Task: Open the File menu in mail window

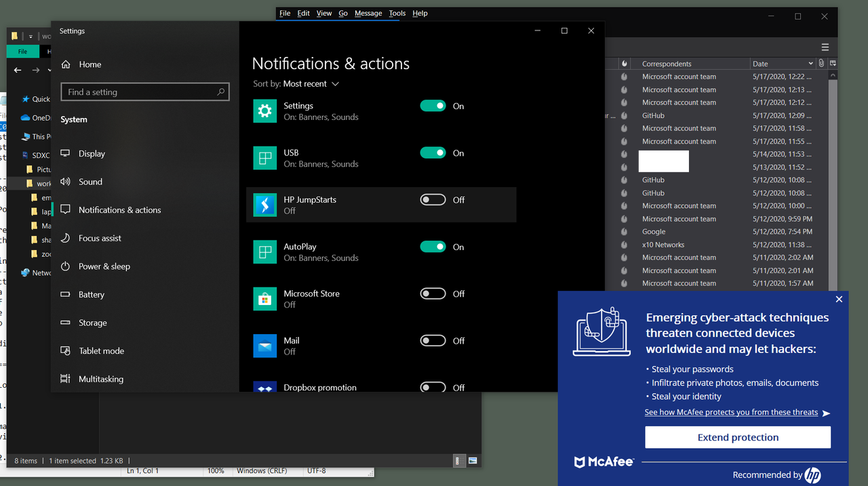Action: [285, 13]
